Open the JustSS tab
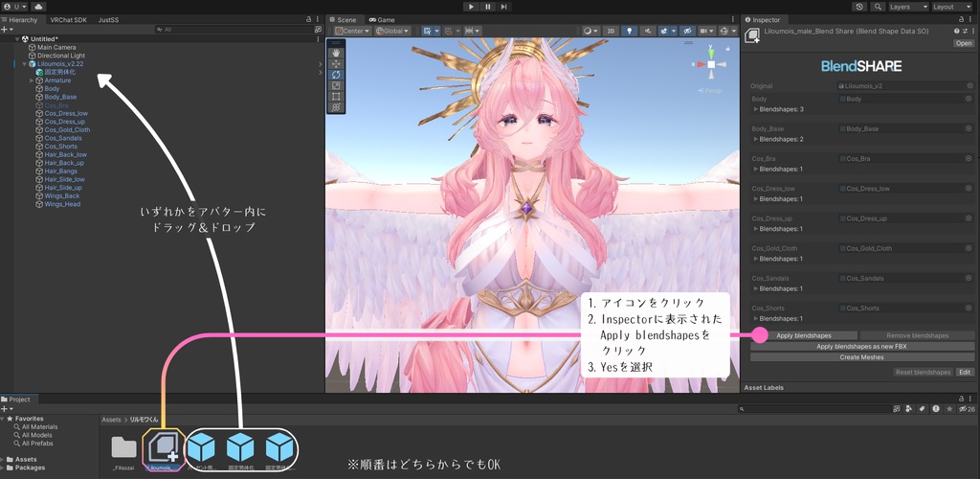The width and height of the screenshot is (980, 479). [108, 20]
